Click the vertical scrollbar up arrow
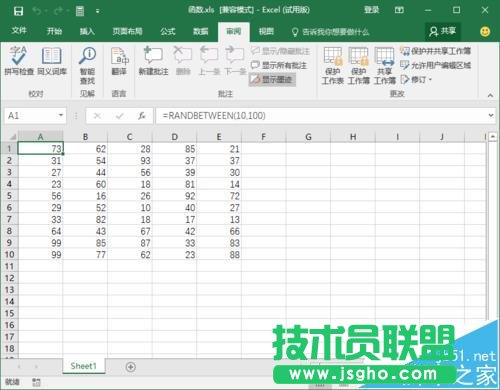This screenshot has height=390, width=500. (x=493, y=137)
